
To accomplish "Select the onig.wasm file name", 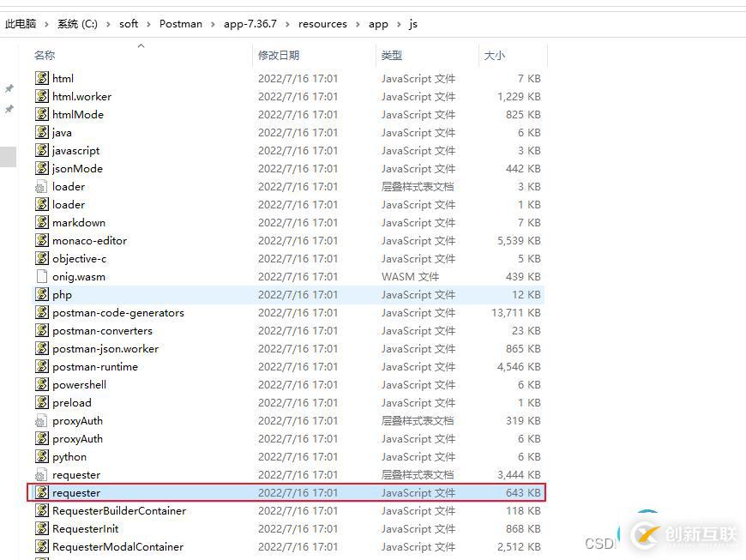I will (79, 276).
